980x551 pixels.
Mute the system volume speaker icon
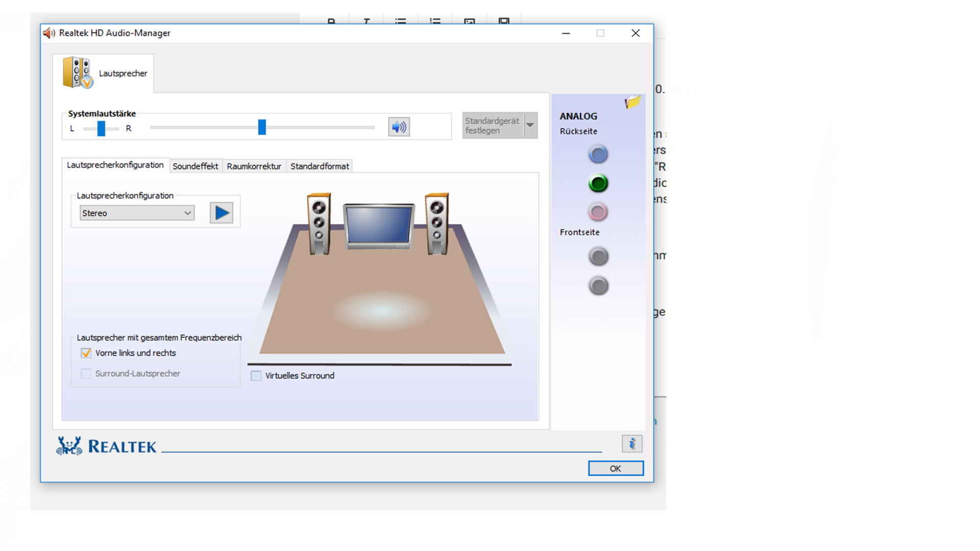(399, 127)
